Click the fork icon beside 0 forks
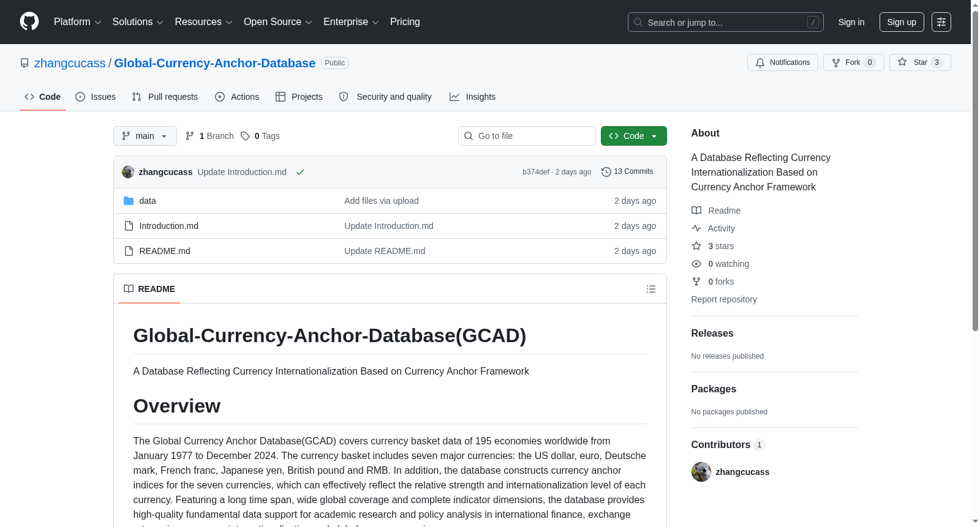This screenshot has height=527, width=980. [x=696, y=282]
